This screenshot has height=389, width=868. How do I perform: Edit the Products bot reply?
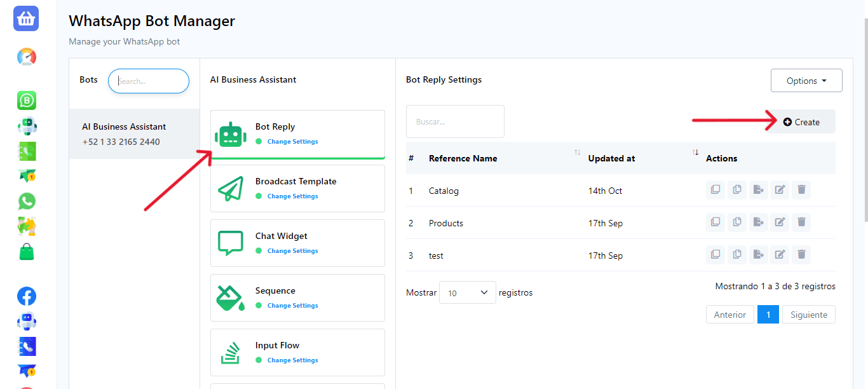pyautogui.click(x=780, y=222)
